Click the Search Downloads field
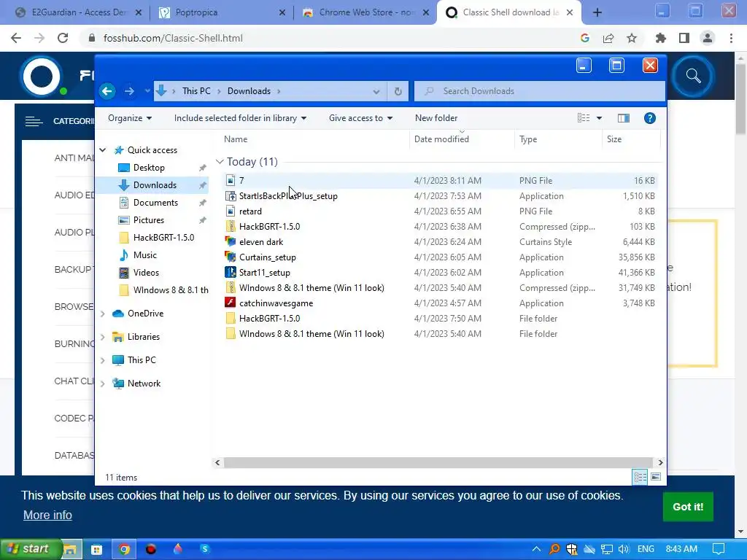 539,91
